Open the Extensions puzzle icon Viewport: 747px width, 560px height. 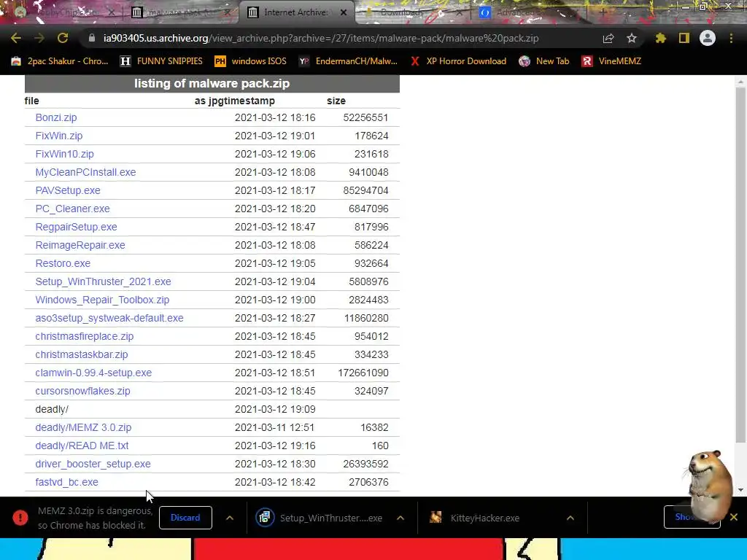[661, 38]
